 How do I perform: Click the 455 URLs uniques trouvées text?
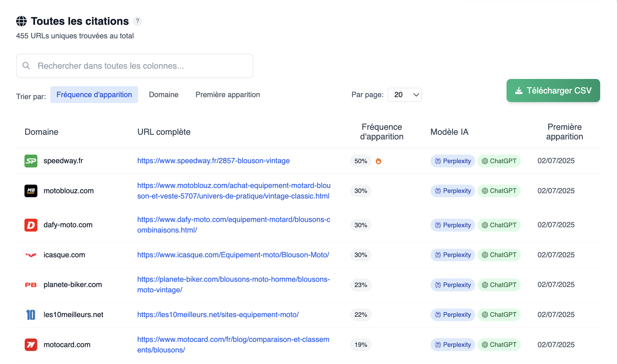click(75, 36)
